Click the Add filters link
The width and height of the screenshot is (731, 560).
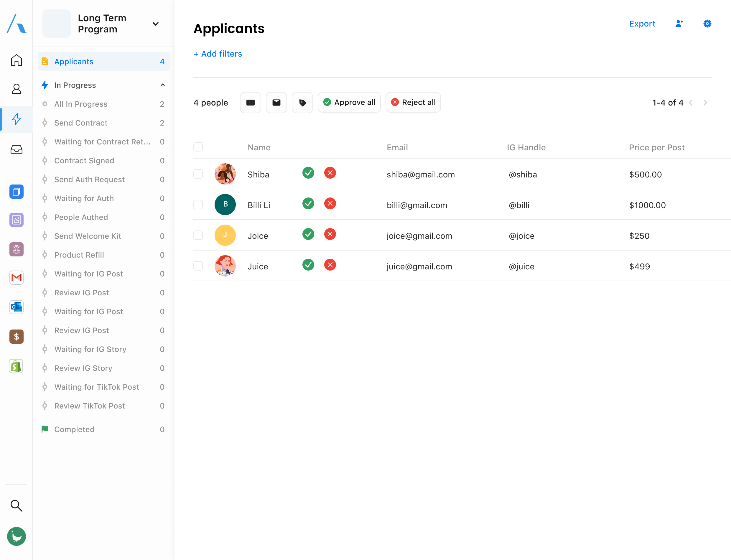tap(218, 54)
